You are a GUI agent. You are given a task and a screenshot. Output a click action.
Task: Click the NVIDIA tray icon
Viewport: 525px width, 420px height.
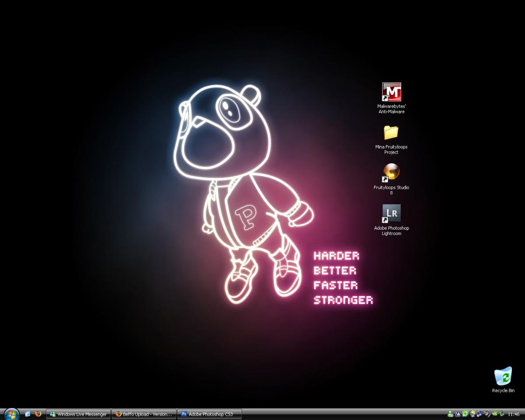pos(494,414)
